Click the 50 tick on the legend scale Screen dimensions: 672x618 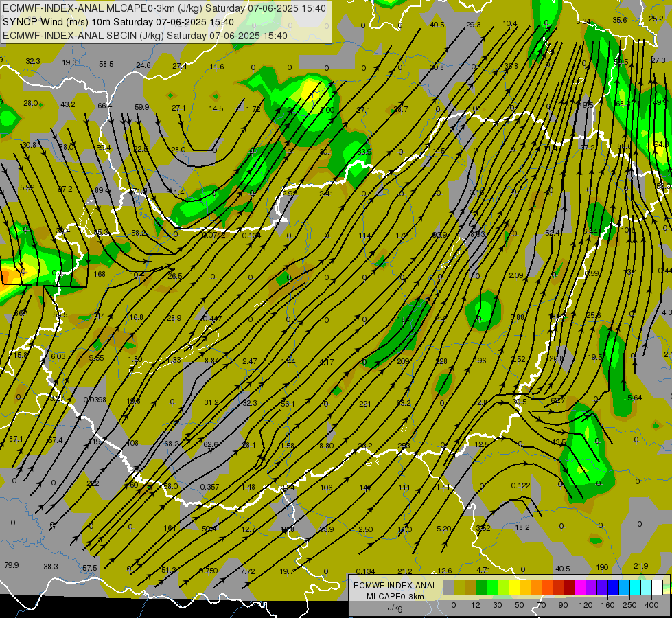click(520, 605)
